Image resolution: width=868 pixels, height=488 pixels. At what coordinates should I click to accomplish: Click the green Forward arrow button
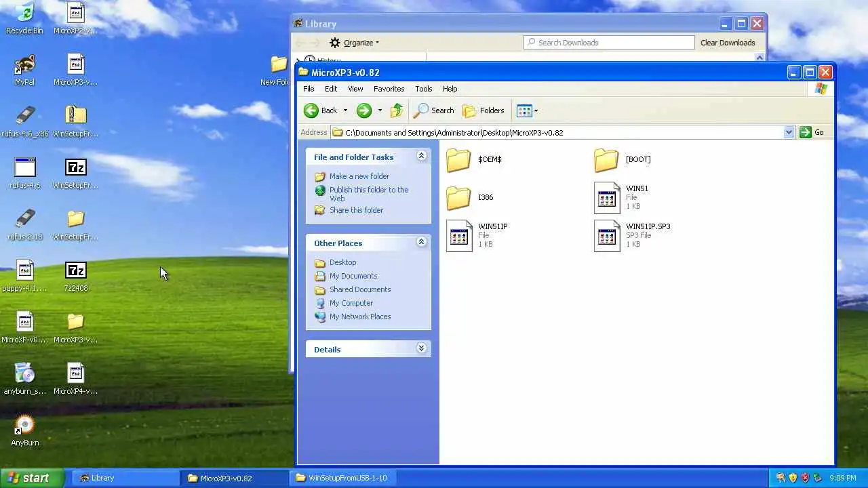point(364,110)
